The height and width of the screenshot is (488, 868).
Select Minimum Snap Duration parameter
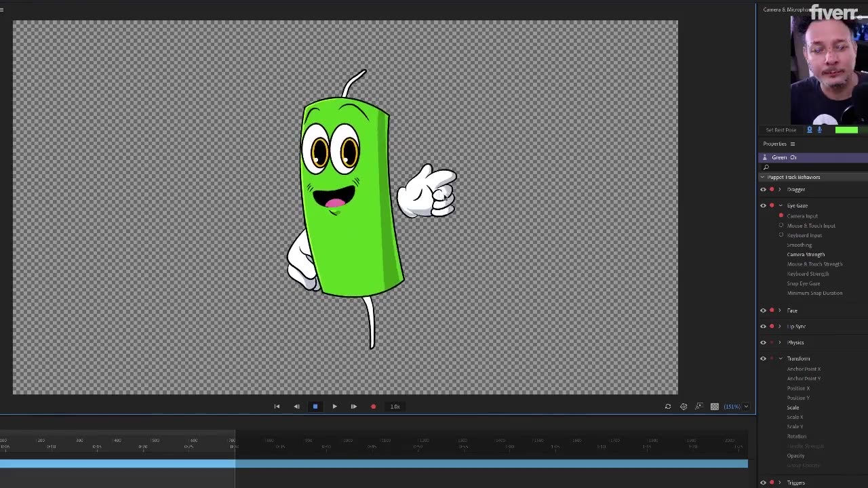814,293
